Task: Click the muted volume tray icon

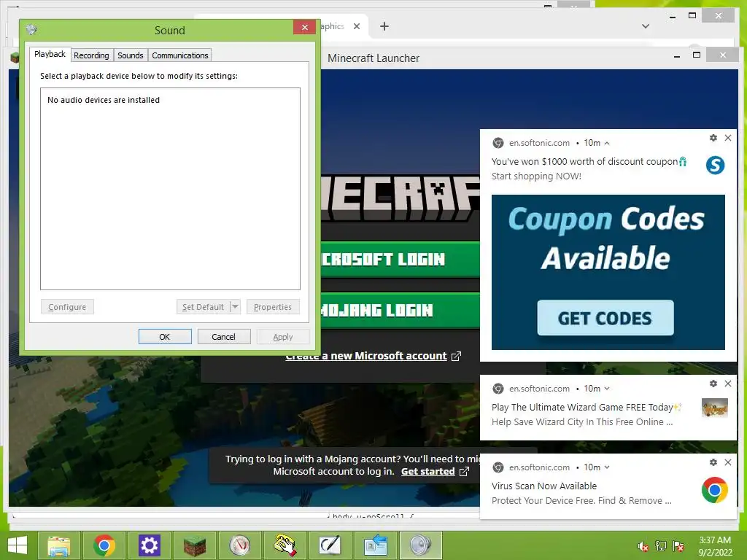Action: [x=643, y=546]
